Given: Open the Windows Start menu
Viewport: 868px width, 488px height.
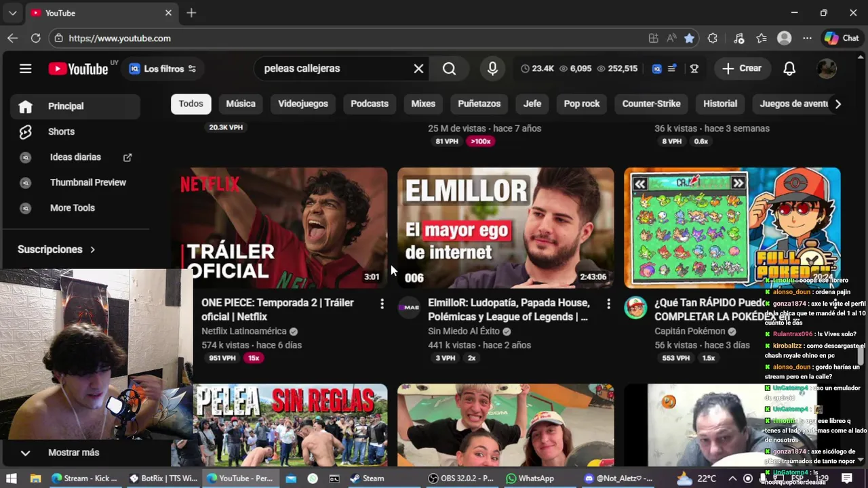Looking at the screenshot, I should [x=12, y=479].
